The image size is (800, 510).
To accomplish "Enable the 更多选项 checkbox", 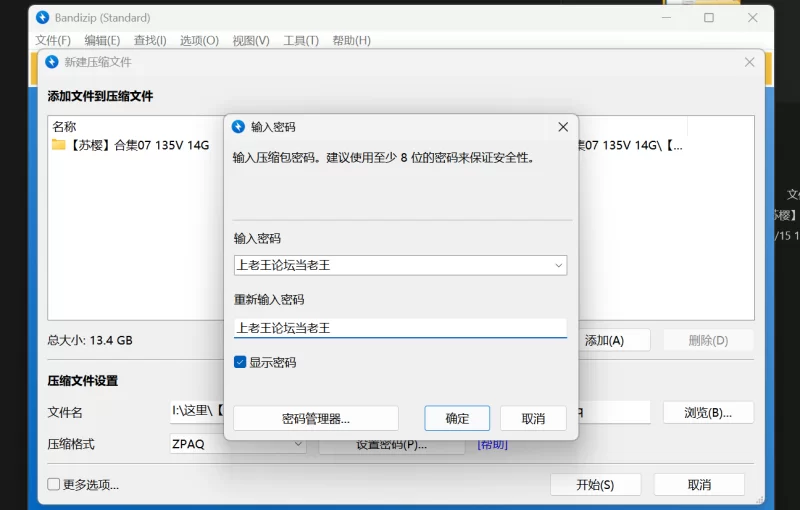I will click(x=54, y=485).
